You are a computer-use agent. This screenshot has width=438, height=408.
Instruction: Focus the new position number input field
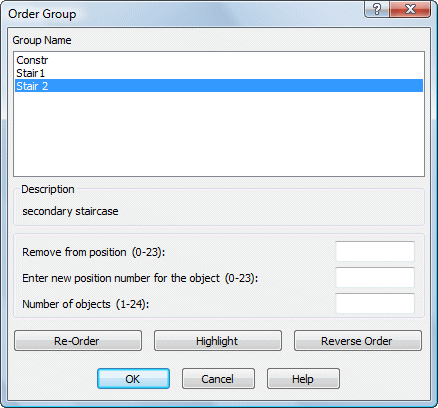tap(375, 278)
